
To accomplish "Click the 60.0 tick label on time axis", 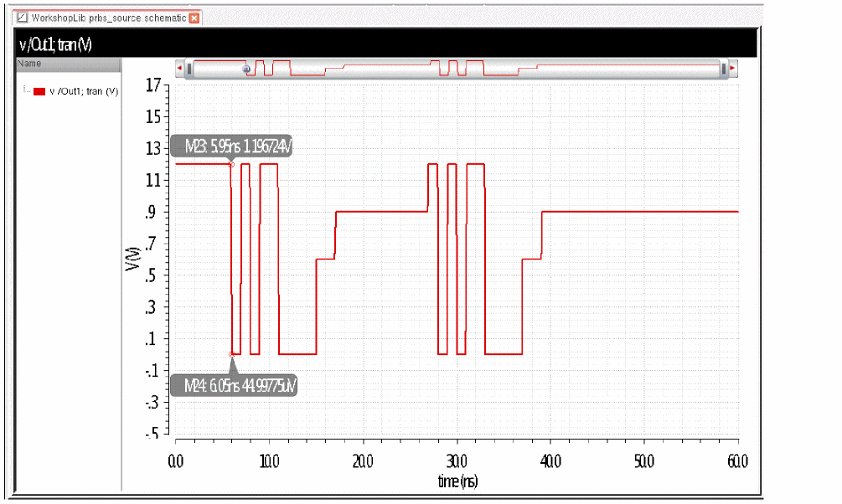I will pyautogui.click(x=737, y=460).
